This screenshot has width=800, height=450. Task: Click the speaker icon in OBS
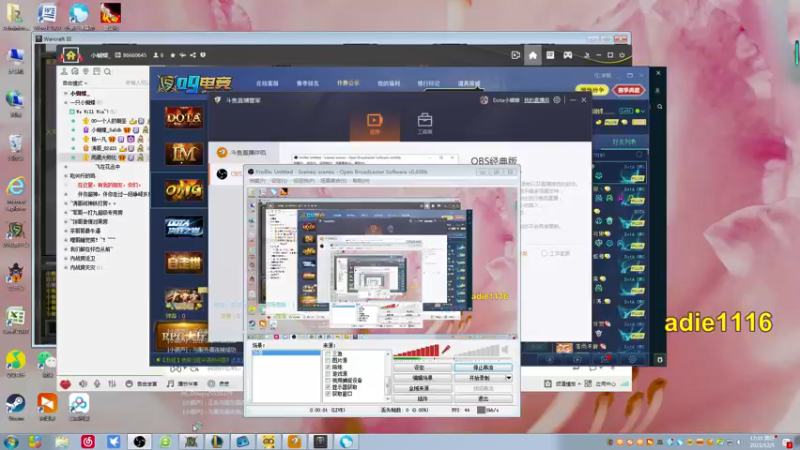pos(505,349)
